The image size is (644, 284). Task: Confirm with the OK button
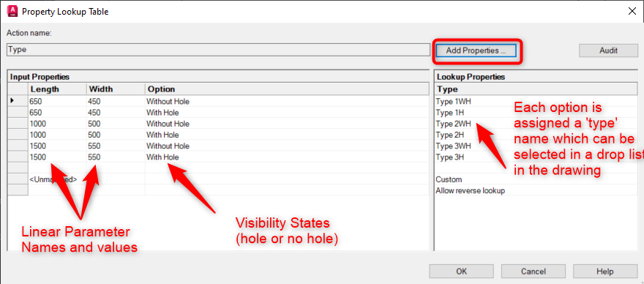pyautogui.click(x=461, y=272)
